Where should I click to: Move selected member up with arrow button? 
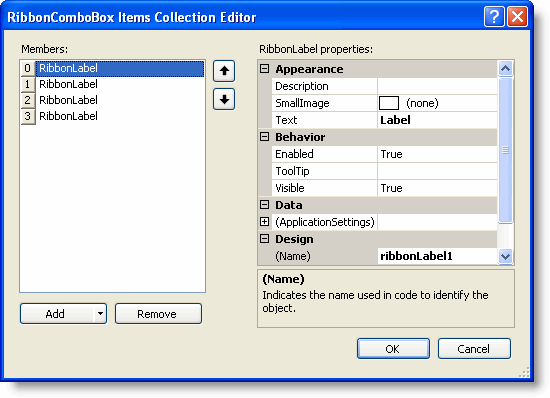224,71
